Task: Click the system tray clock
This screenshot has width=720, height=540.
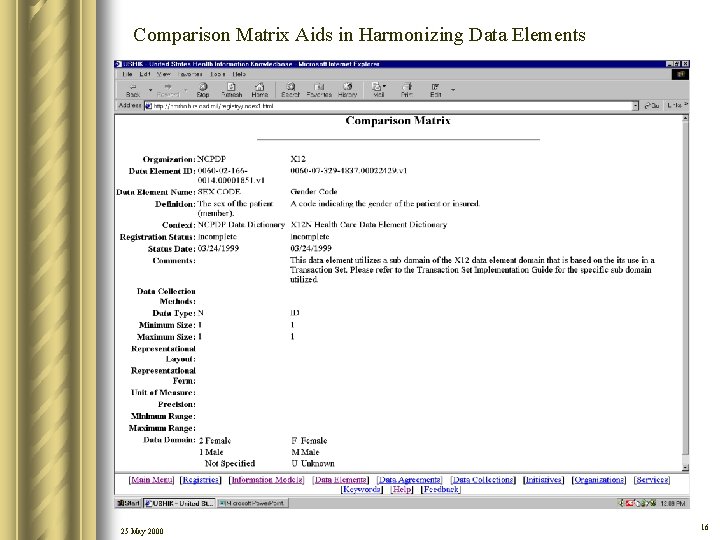Action: pos(672,504)
